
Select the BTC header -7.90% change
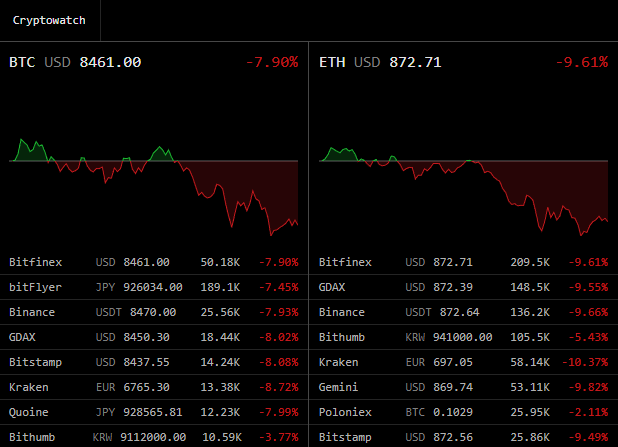[x=272, y=62]
